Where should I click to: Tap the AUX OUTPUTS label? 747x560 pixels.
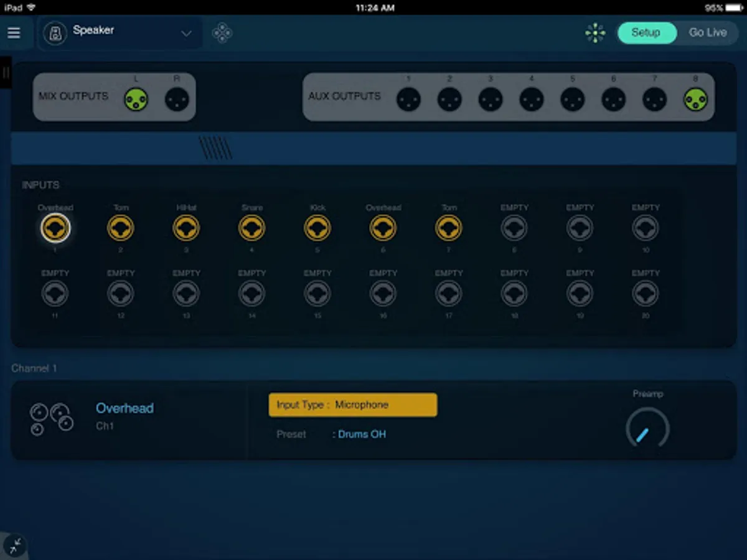(x=344, y=96)
